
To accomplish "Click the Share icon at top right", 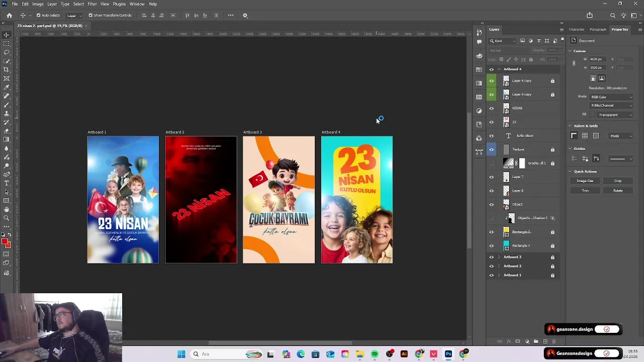I will pos(590,15).
